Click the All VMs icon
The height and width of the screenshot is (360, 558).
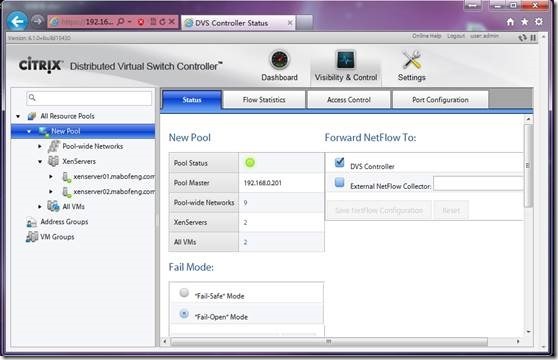pos(53,206)
